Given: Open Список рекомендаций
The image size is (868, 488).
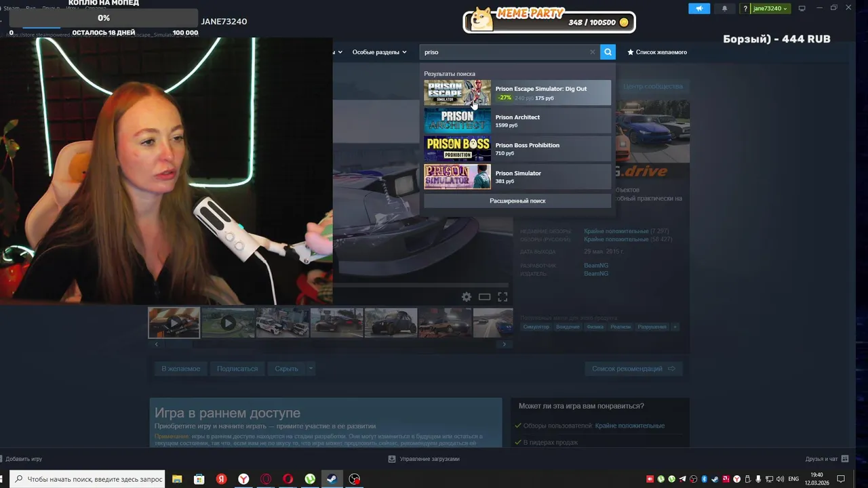Looking at the screenshot, I should point(633,369).
